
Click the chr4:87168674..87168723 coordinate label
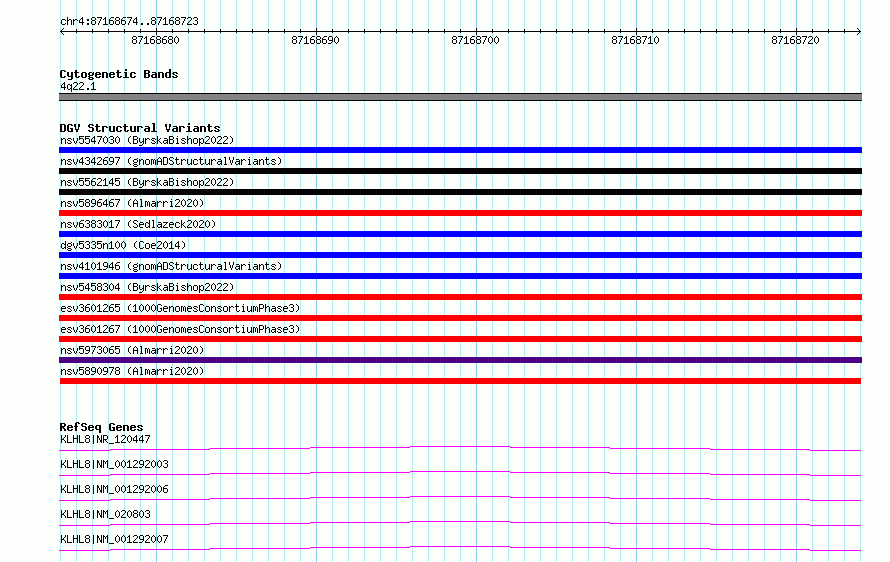[x=129, y=21]
